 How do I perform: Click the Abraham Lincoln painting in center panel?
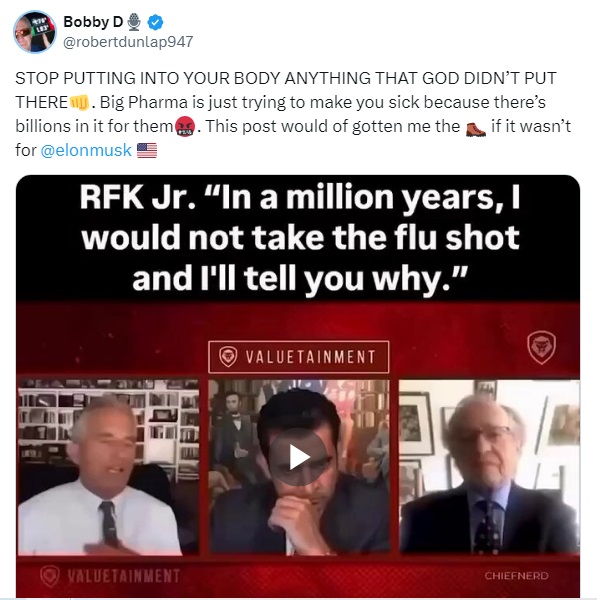[235, 425]
